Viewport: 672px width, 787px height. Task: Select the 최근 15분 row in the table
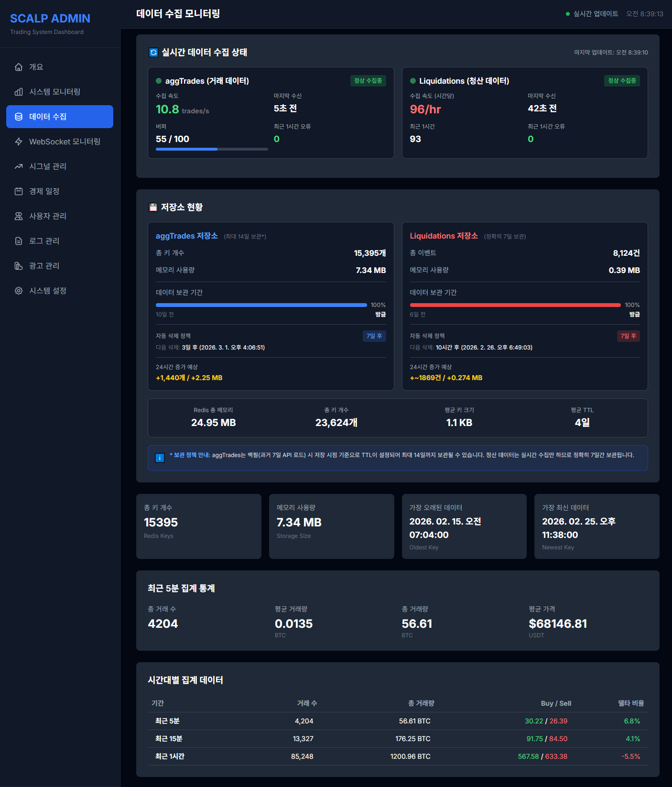click(397, 739)
